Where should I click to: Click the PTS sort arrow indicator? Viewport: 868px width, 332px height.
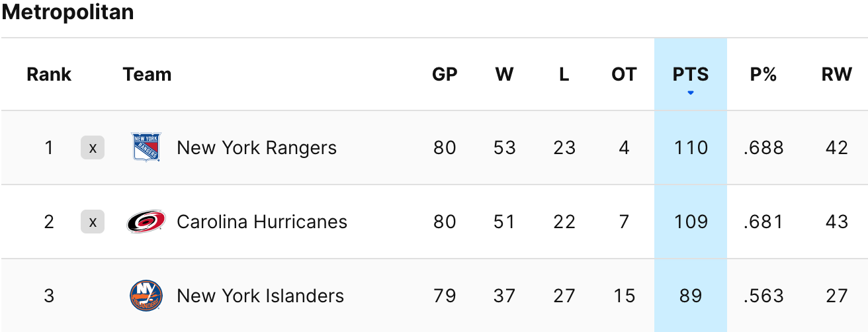[x=691, y=93]
